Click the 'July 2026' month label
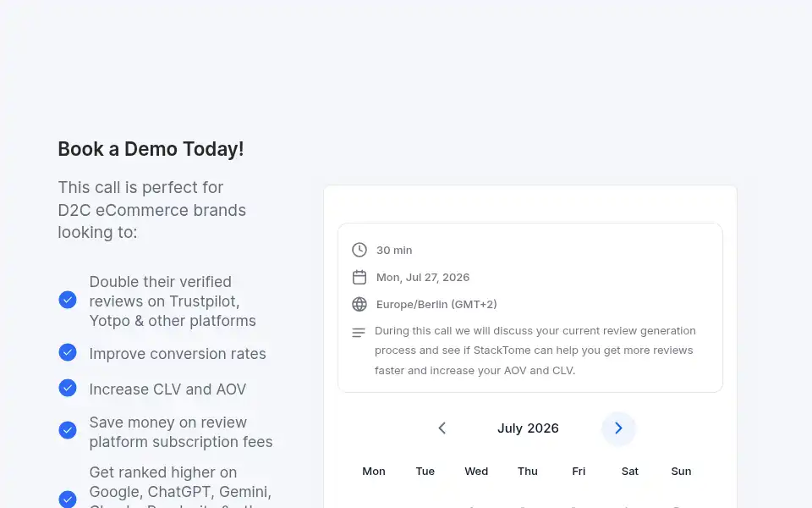Viewport: 812px width, 508px height. point(528,428)
